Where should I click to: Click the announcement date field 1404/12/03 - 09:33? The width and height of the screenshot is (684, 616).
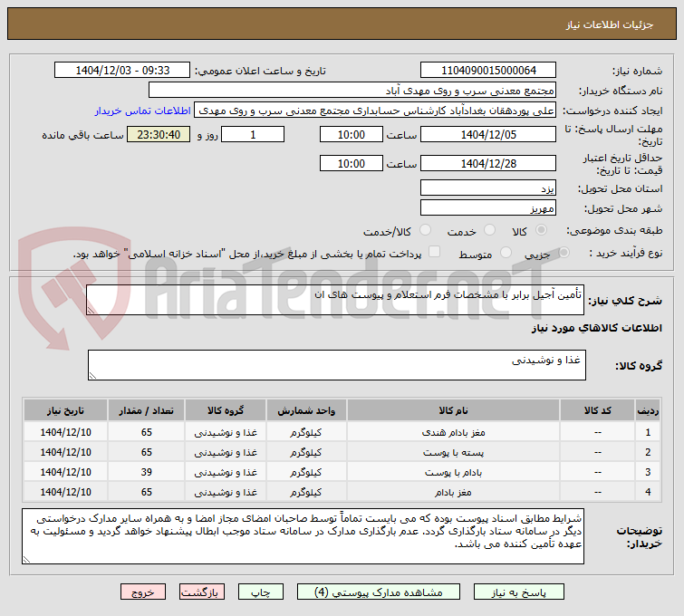click(x=122, y=71)
